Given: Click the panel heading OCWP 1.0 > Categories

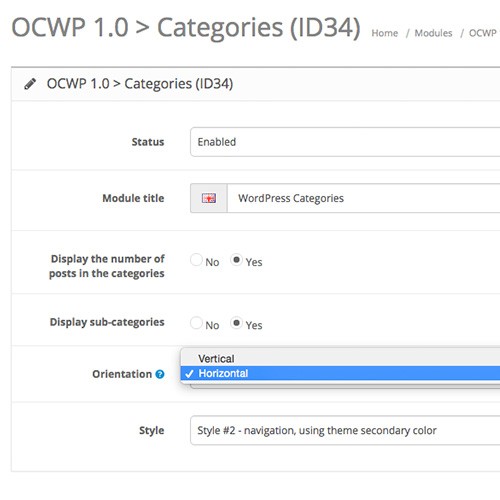Looking at the screenshot, I should coord(140,84).
